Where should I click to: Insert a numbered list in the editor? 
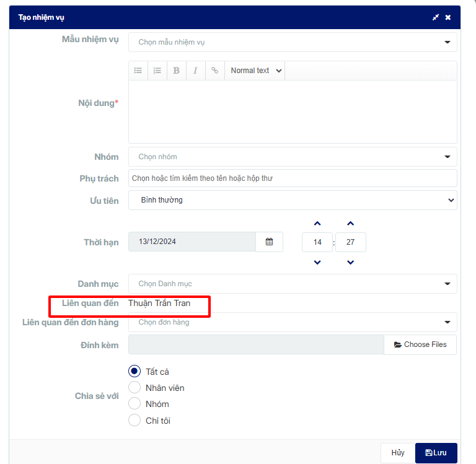point(157,71)
